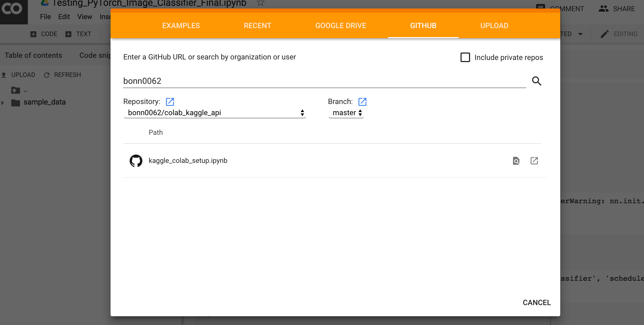Click the upload arrow icon in files pane
The height and width of the screenshot is (325, 644).
click(x=4, y=75)
